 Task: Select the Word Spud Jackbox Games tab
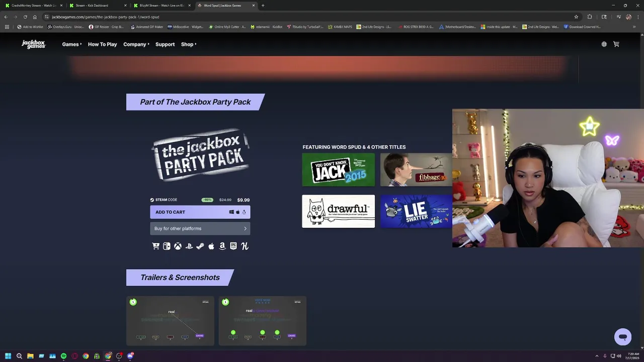[226, 6]
